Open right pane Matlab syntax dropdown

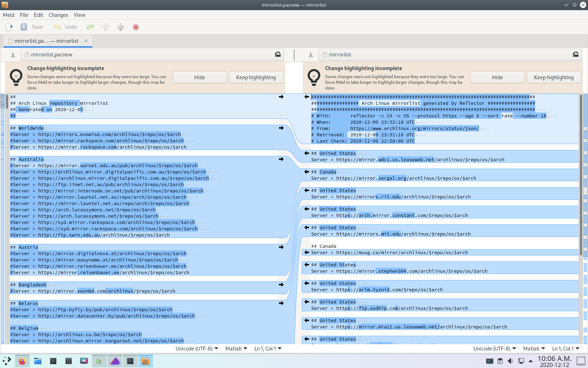(534, 349)
